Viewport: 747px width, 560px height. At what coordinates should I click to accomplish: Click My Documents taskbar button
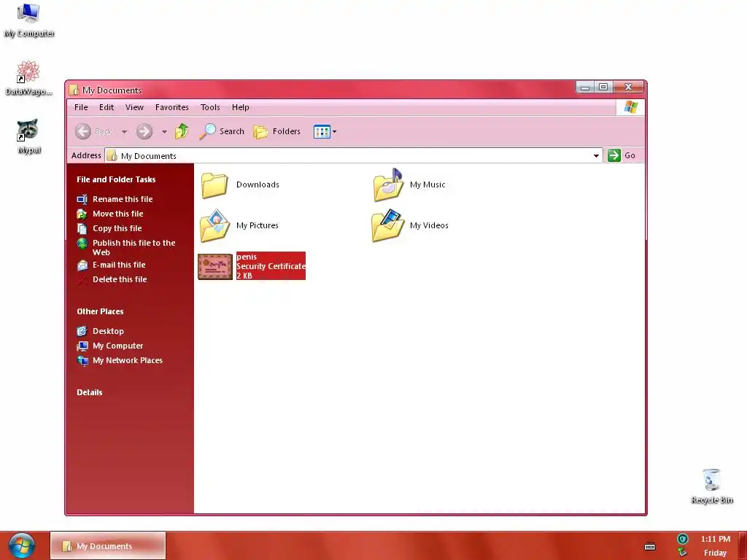tap(108, 545)
